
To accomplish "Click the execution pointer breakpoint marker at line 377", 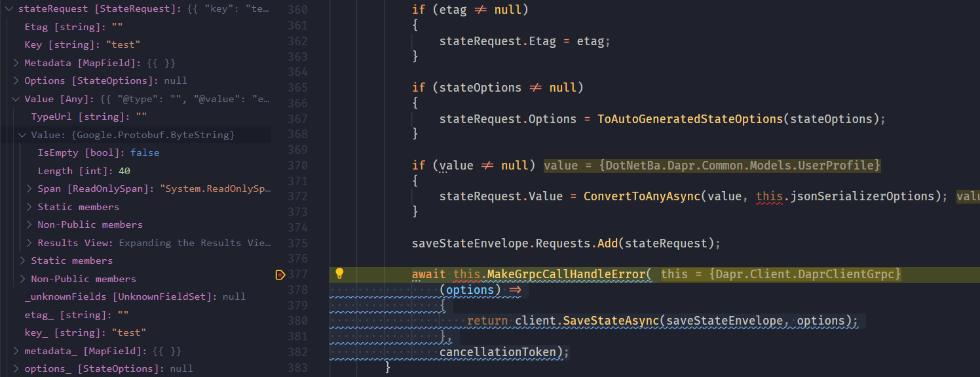I will (280, 274).
